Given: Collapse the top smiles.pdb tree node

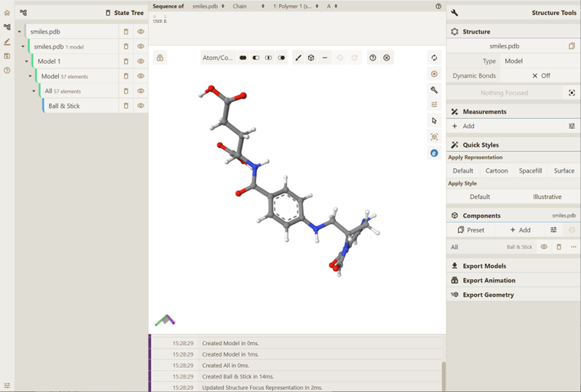Looking at the screenshot, I should 19,32.
